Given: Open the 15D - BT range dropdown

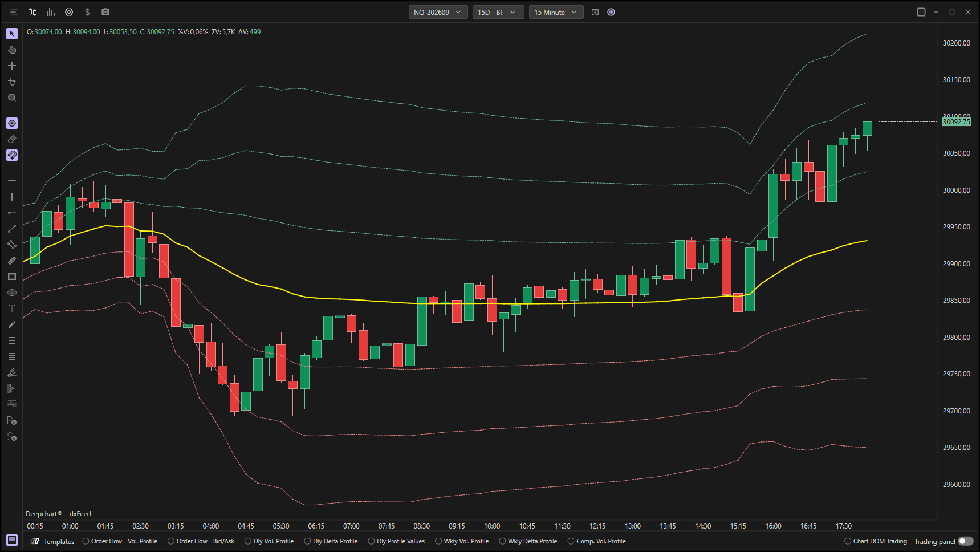Looking at the screenshot, I should pos(498,12).
